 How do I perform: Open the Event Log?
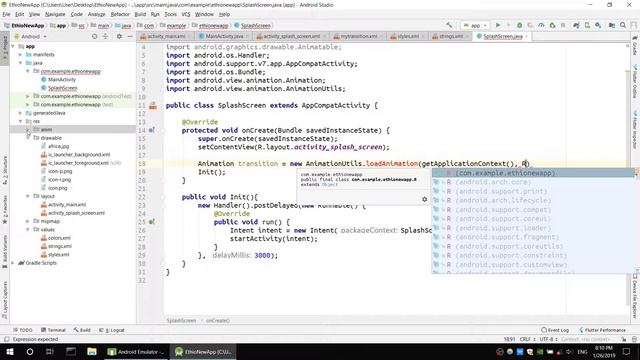(555, 330)
